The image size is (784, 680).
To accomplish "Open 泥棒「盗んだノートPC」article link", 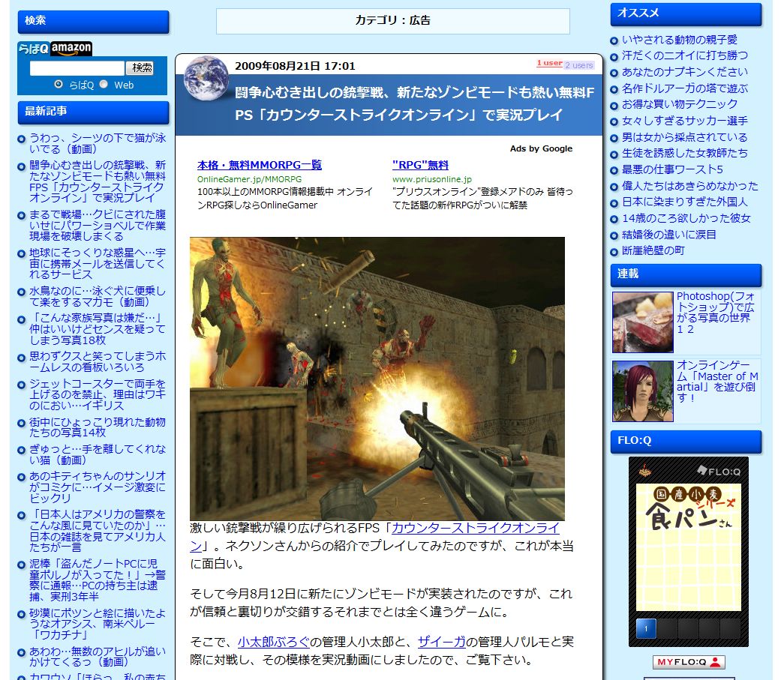I will click(98, 580).
